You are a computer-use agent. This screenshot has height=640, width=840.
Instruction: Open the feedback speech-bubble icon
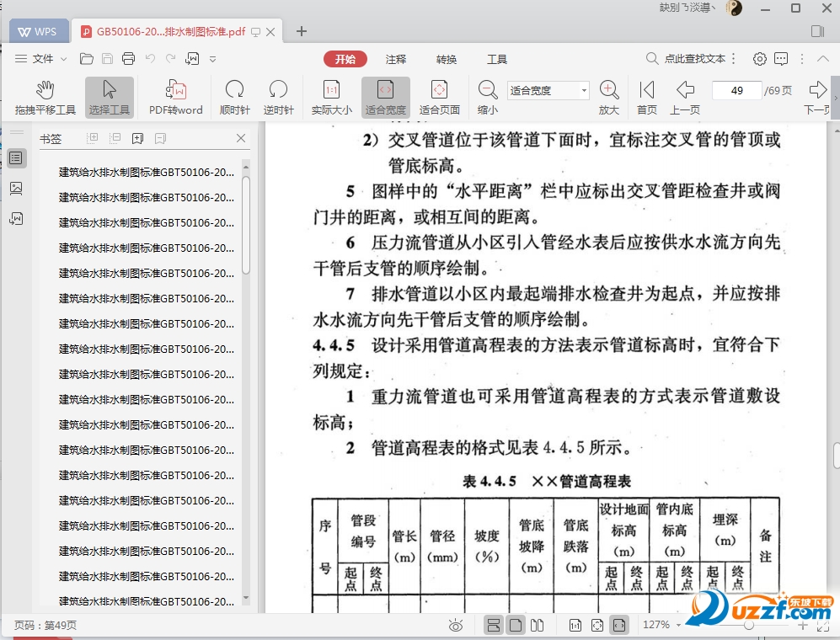(781, 59)
